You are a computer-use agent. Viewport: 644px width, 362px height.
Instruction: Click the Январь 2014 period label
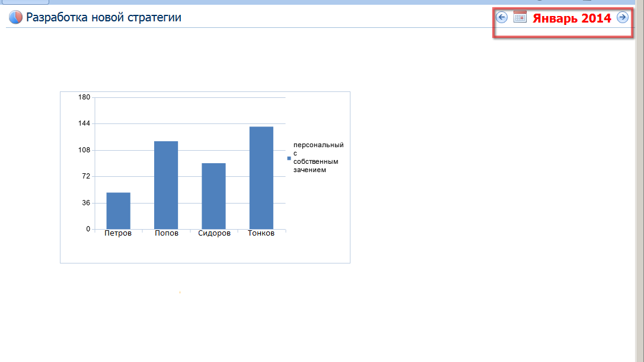(x=572, y=18)
